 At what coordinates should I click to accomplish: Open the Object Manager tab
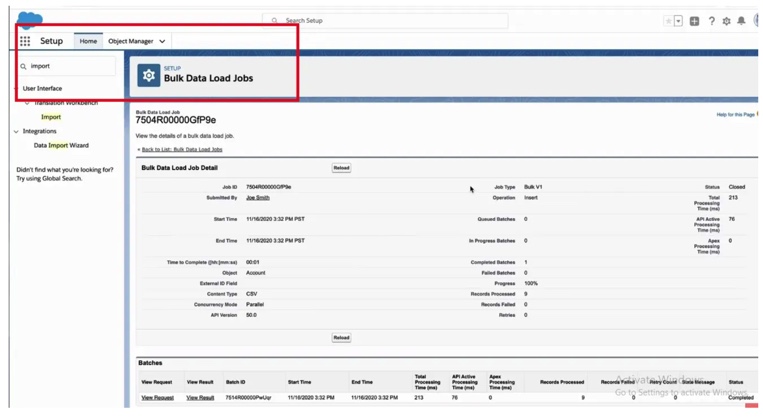(x=130, y=41)
